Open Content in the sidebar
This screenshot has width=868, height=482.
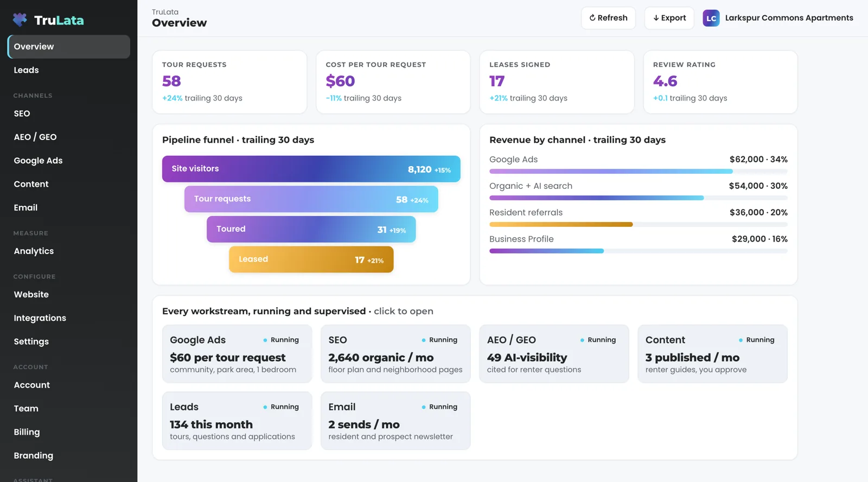click(x=69, y=184)
